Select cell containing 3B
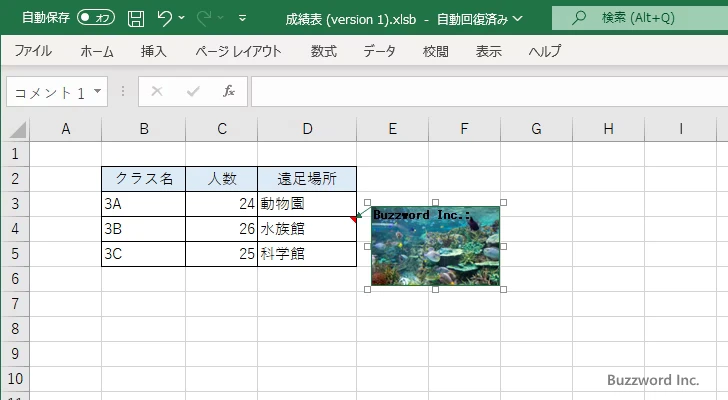The height and width of the screenshot is (400, 728). pyautogui.click(x=143, y=229)
